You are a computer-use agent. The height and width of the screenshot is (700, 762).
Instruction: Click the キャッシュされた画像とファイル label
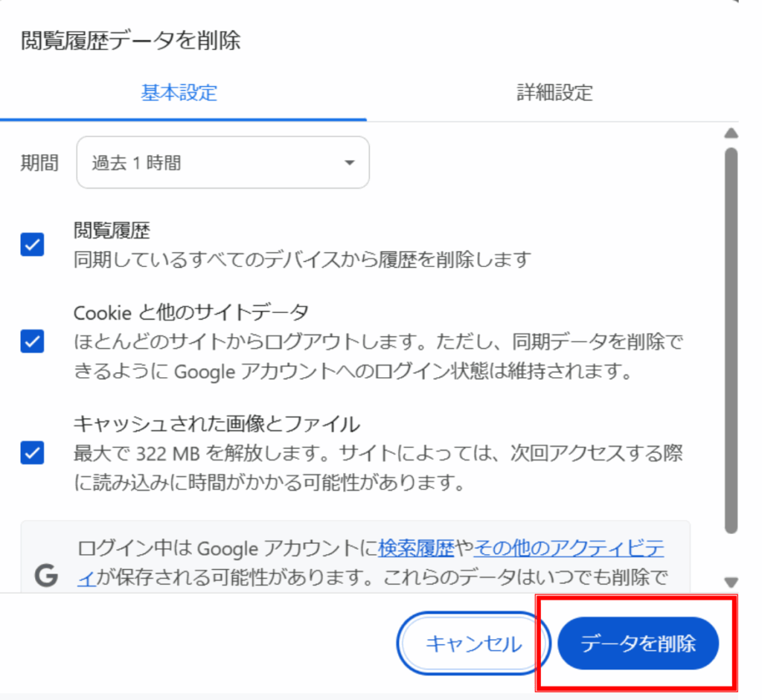[217, 424]
